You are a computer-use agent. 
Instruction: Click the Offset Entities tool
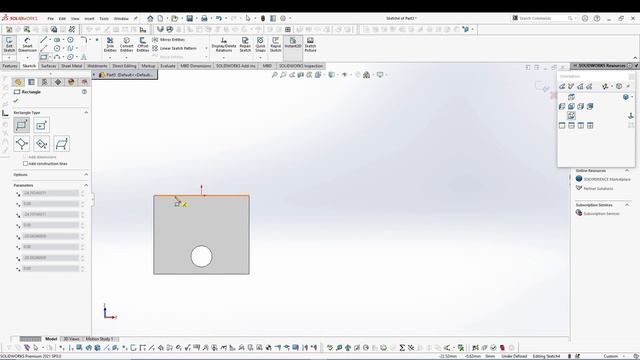point(142,44)
